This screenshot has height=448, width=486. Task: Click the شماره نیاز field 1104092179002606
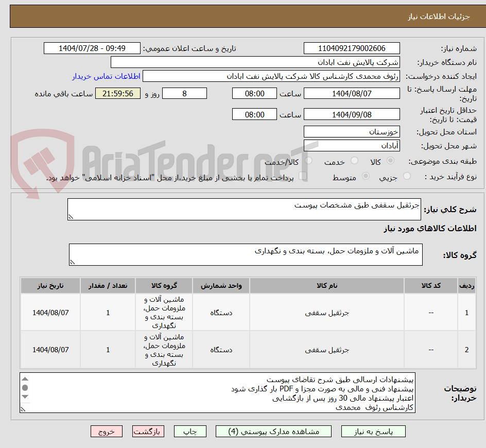(x=352, y=48)
